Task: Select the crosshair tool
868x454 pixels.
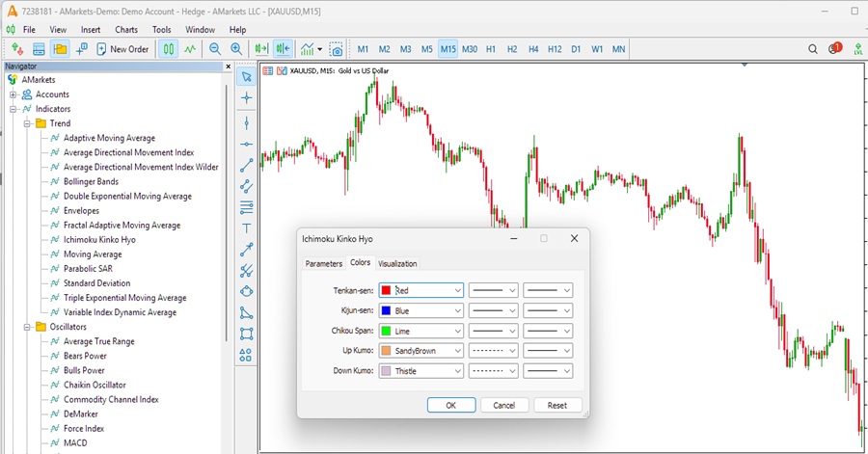Action: click(x=246, y=98)
